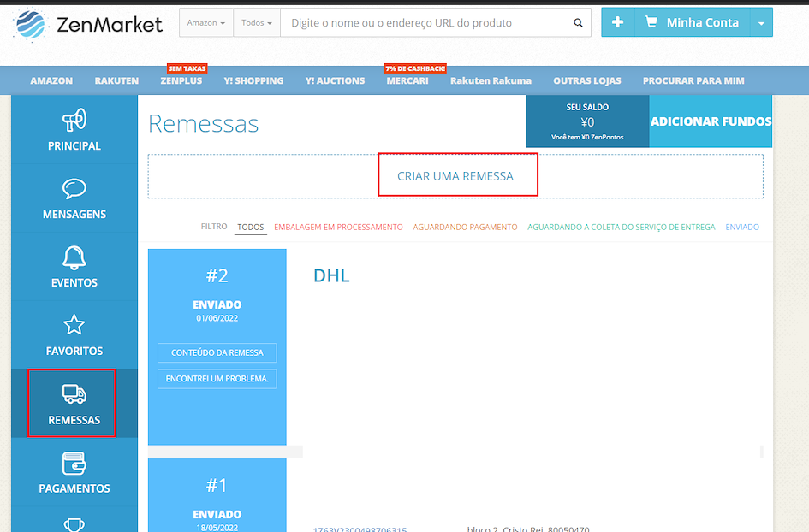Click the magnifier search icon

coord(579,23)
